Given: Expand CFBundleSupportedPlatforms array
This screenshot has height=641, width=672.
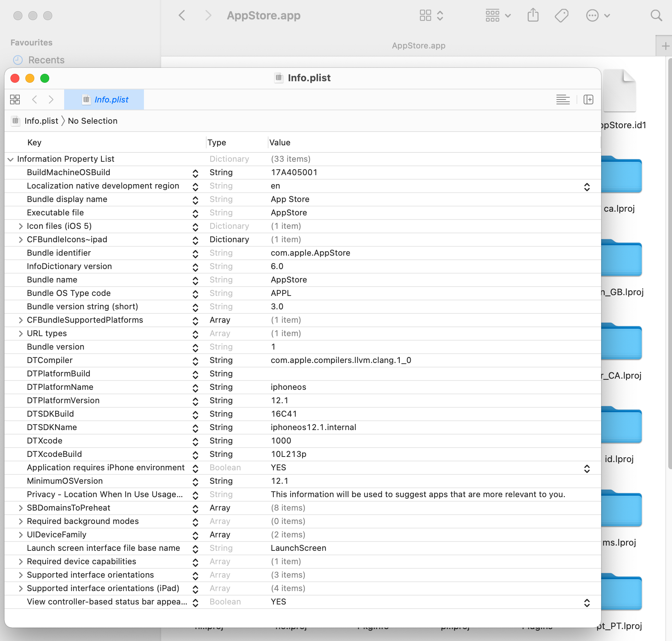Looking at the screenshot, I should point(21,320).
